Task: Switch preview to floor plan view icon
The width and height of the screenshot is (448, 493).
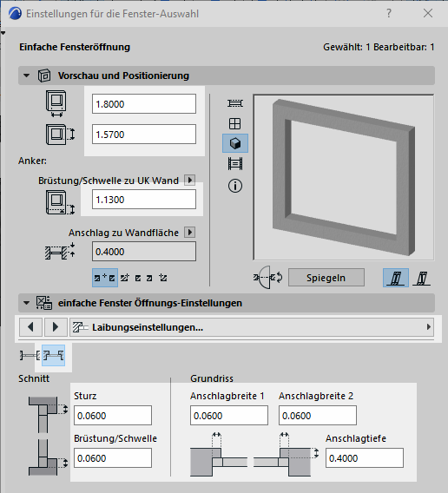Action: pyautogui.click(x=235, y=103)
